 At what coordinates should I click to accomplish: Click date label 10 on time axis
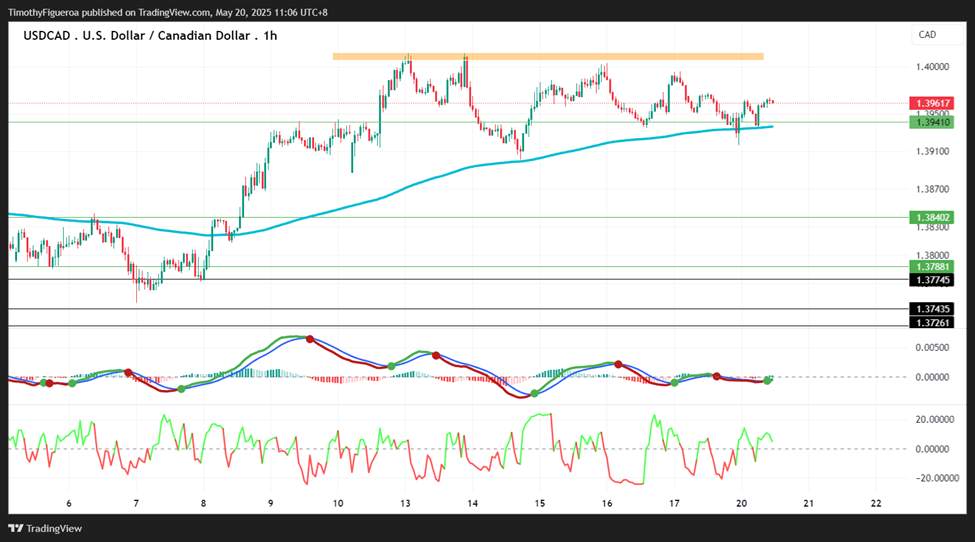click(338, 503)
